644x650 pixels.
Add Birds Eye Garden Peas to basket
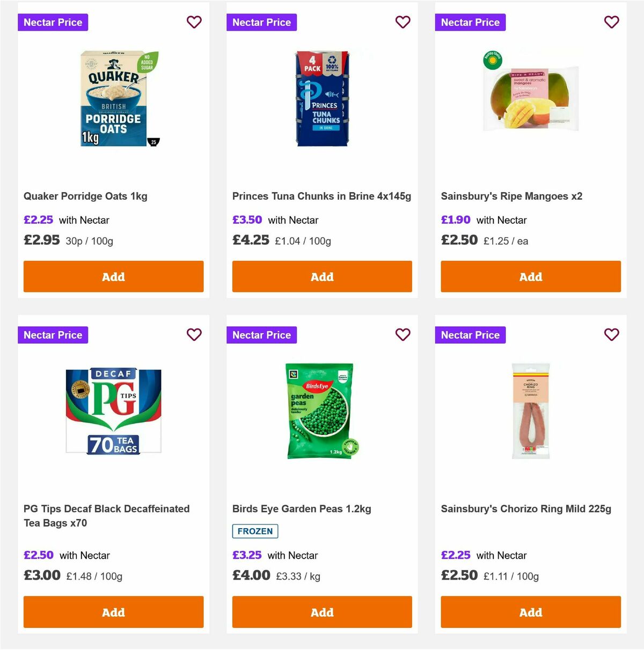click(322, 612)
